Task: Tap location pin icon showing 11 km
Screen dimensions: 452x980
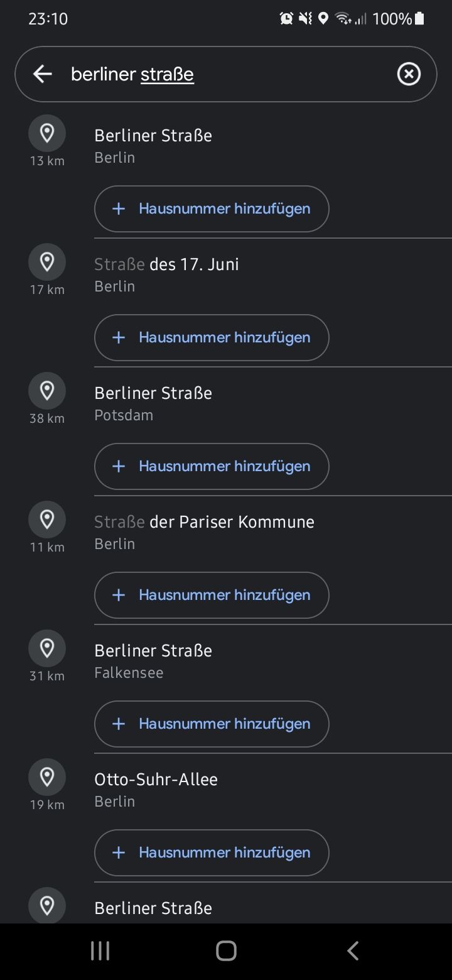Action: click(47, 520)
